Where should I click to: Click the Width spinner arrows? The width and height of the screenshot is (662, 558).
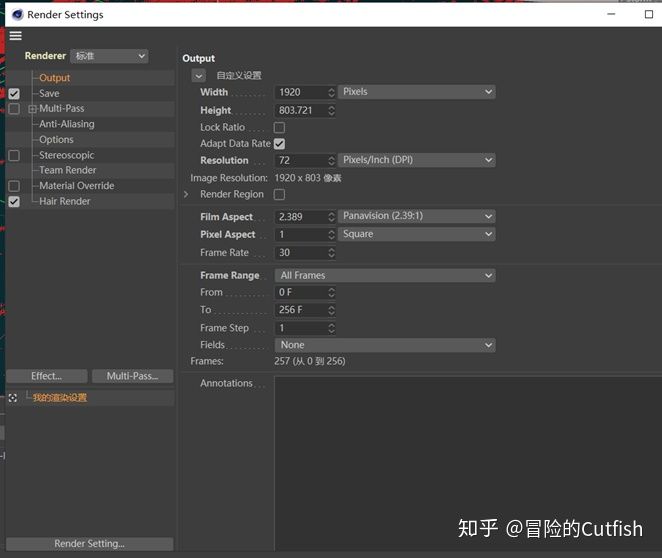click(331, 92)
